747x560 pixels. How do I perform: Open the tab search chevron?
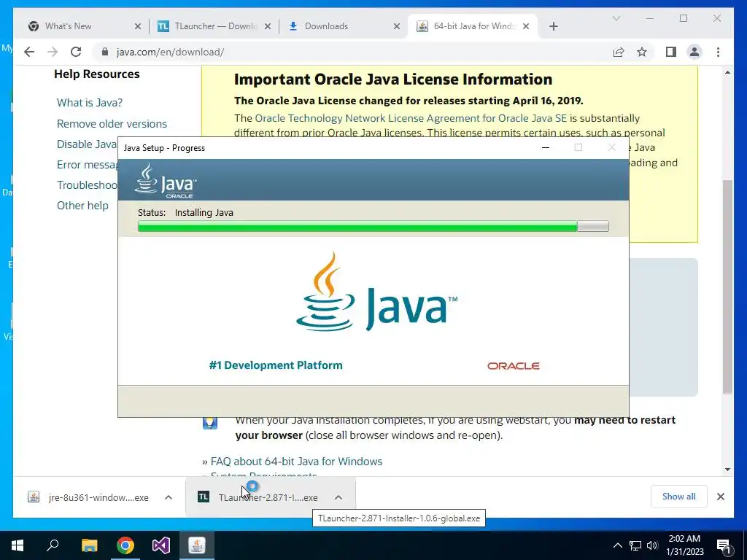click(x=616, y=18)
